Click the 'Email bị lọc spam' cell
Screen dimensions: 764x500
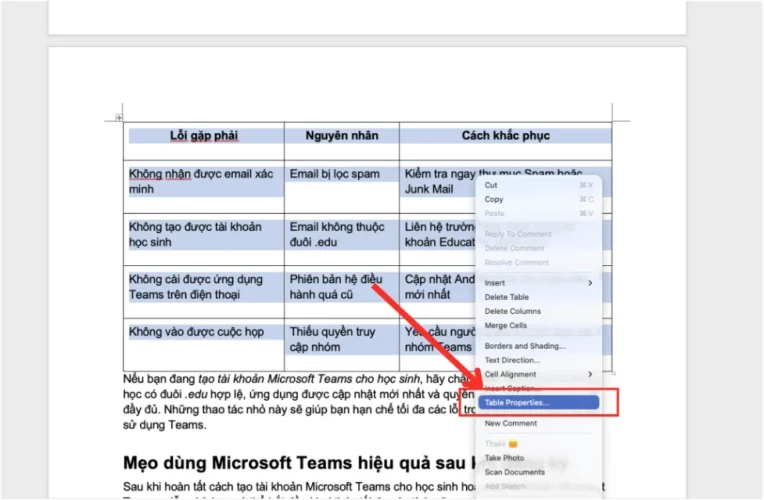coord(335,174)
